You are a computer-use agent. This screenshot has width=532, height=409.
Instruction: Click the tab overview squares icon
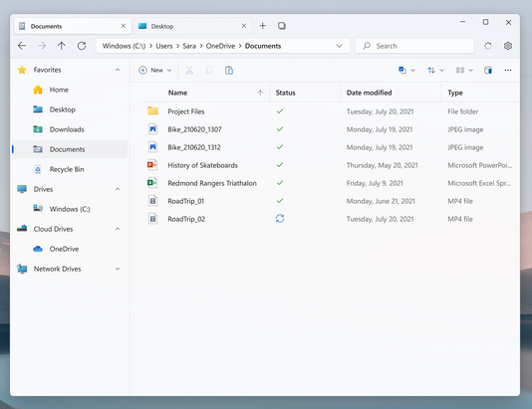coord(282,26)
